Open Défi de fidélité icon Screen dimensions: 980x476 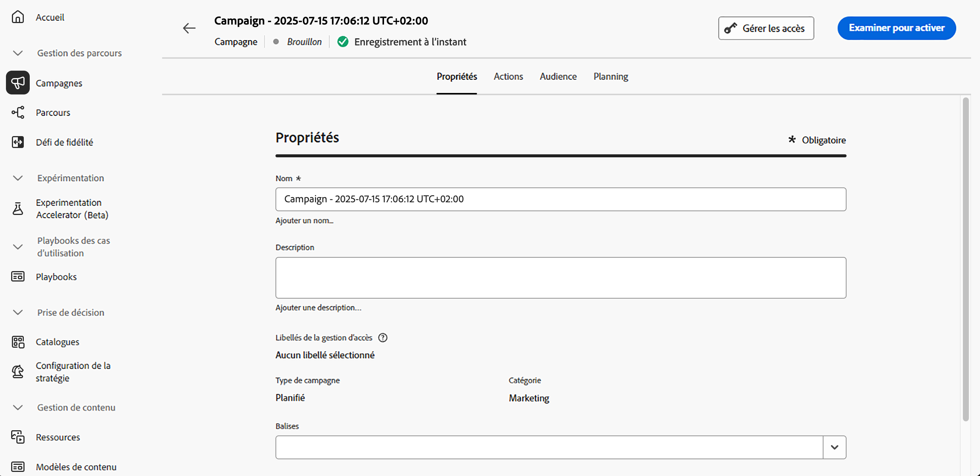[x=17, y=142]
